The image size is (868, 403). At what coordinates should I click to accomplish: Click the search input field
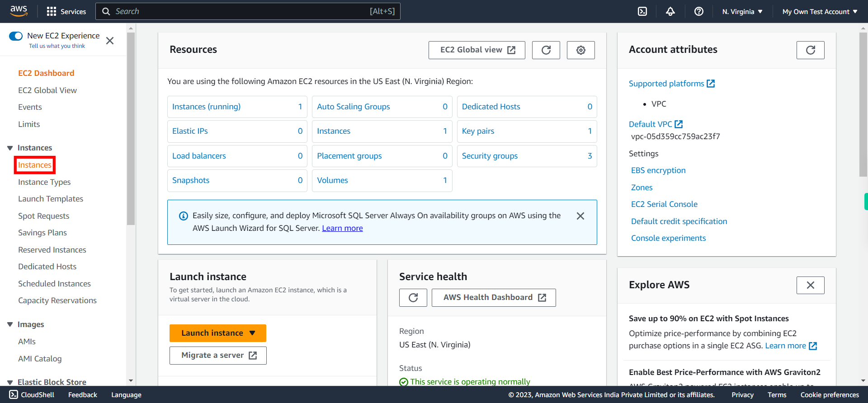coord(248,11)
